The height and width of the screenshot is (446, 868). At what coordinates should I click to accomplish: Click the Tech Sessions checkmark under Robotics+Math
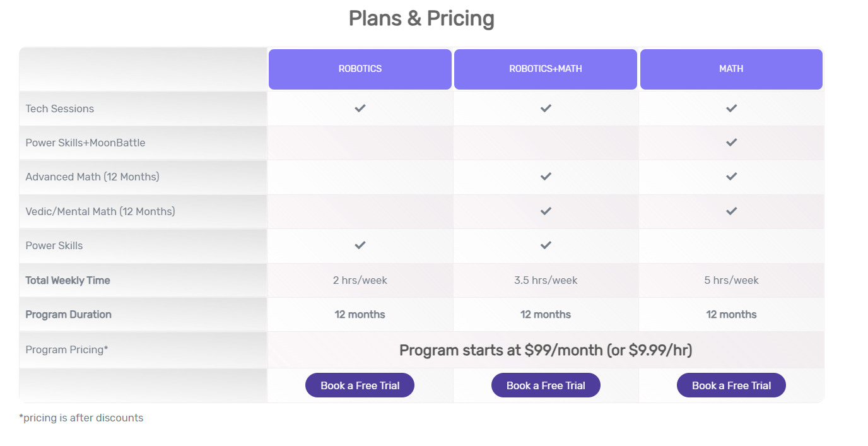(546, 109)
